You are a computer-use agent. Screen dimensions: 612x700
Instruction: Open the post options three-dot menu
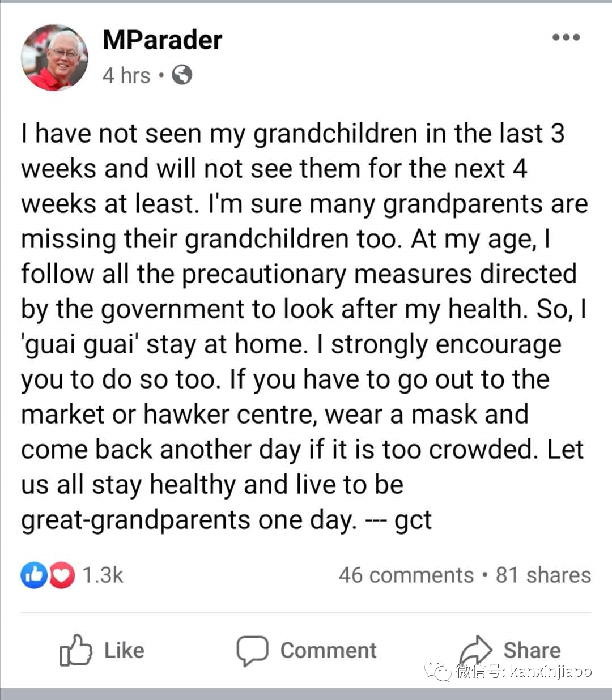566,38
